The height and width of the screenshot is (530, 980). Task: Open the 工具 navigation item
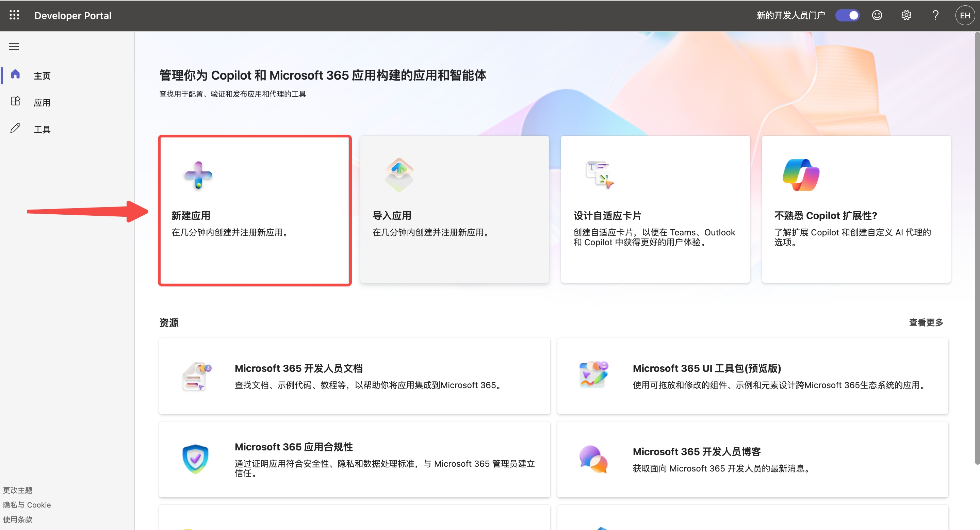tap(42, 130)
